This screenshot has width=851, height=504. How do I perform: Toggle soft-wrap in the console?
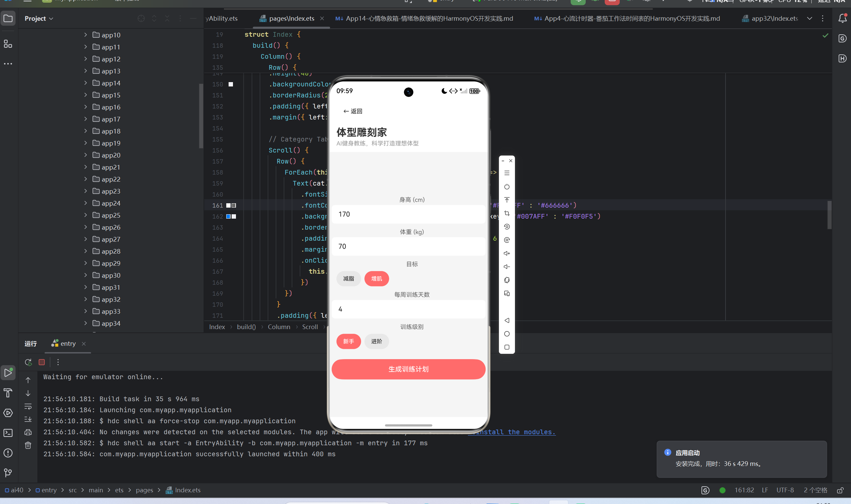pos(28,406)
